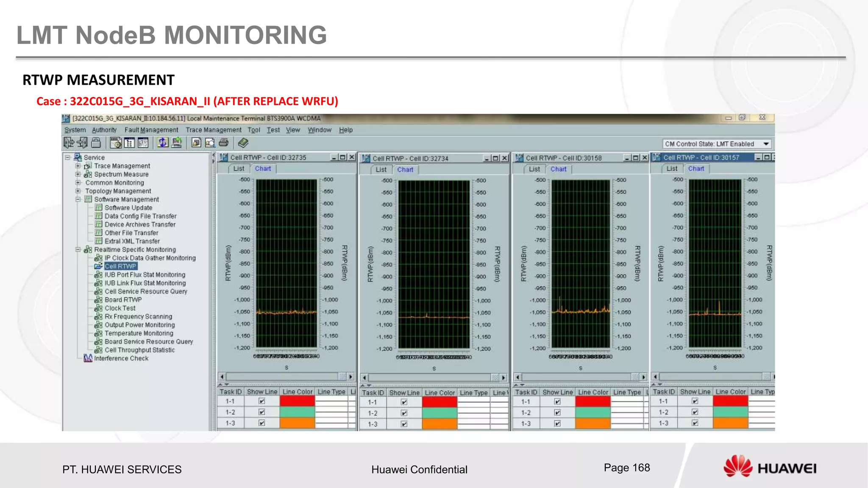Toggle Show Line for task 1-2, Cell 30157
This screenshot has height=488, width=868.
[695, 412]
